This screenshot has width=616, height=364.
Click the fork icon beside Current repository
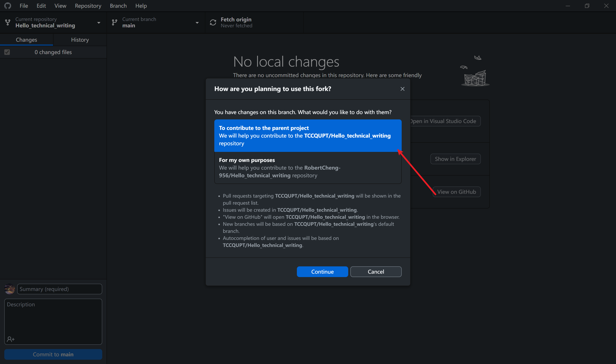[8, 22]
